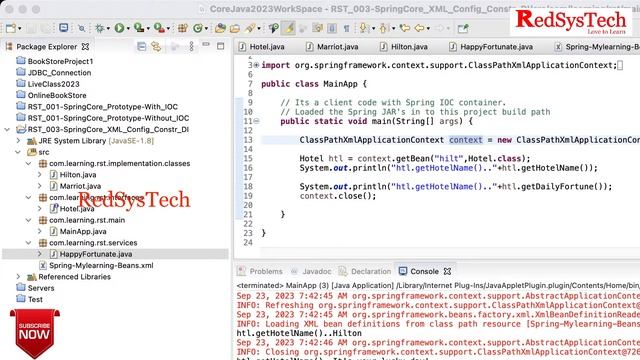
Task: Click the New Java Package icon
Action: point(182,28)
